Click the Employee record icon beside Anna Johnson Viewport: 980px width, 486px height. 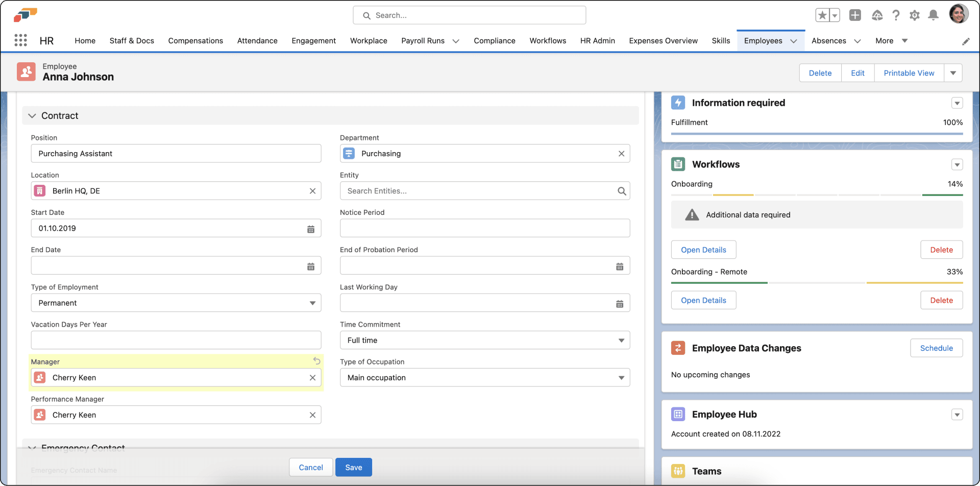point(26,72)
